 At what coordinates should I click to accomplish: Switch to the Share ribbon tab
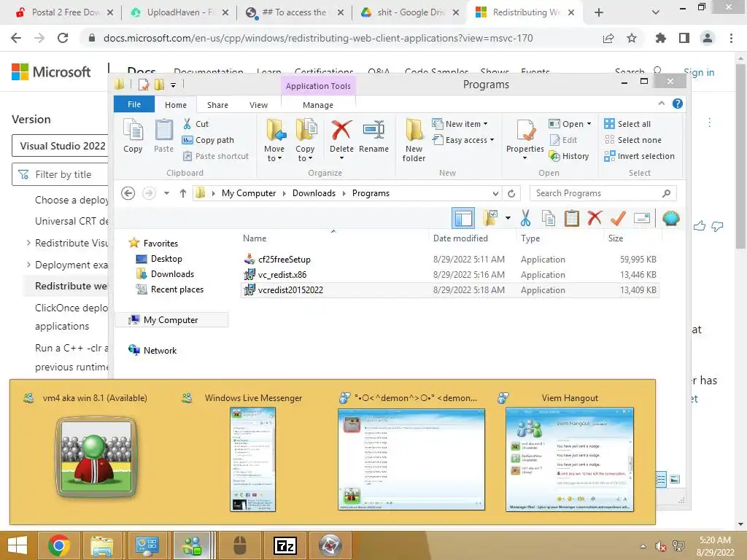[x=217, y=105]
